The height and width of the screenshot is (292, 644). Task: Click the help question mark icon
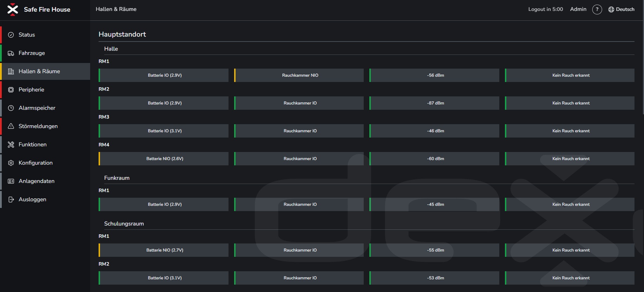click(x=597, y=9)
